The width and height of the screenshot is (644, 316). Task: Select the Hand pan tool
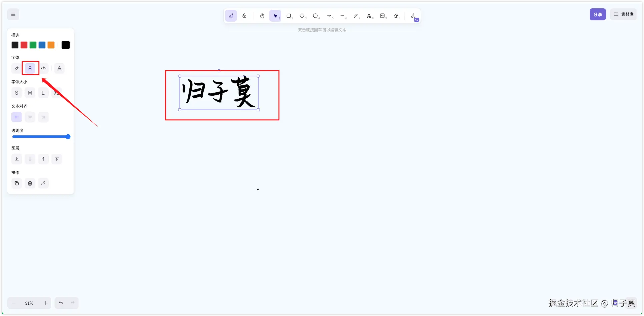tap(262, 16)
